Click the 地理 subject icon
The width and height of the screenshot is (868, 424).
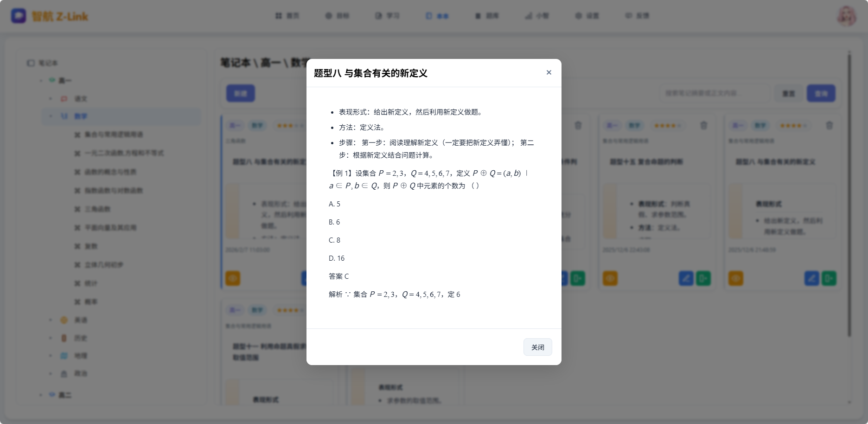click(64, 356)
